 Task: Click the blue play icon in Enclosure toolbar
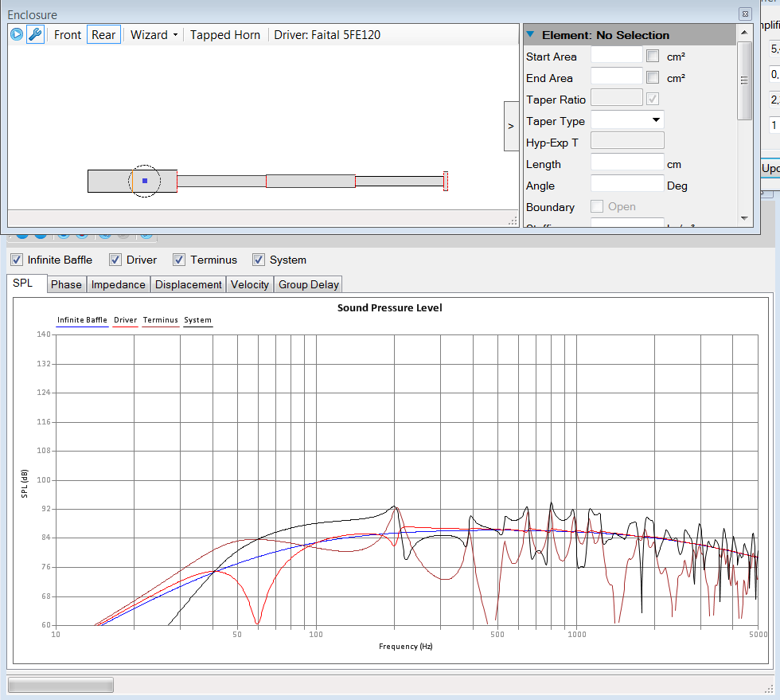(x=17, y=34)
